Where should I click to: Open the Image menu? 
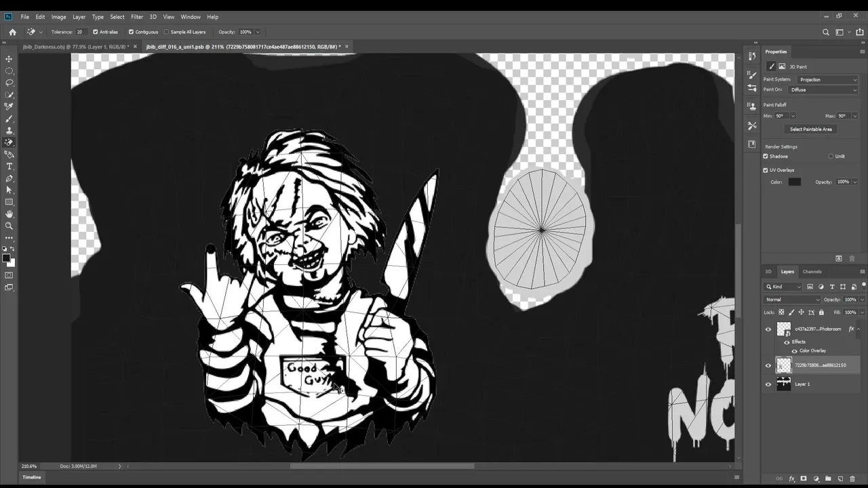[x=59, y=17]
